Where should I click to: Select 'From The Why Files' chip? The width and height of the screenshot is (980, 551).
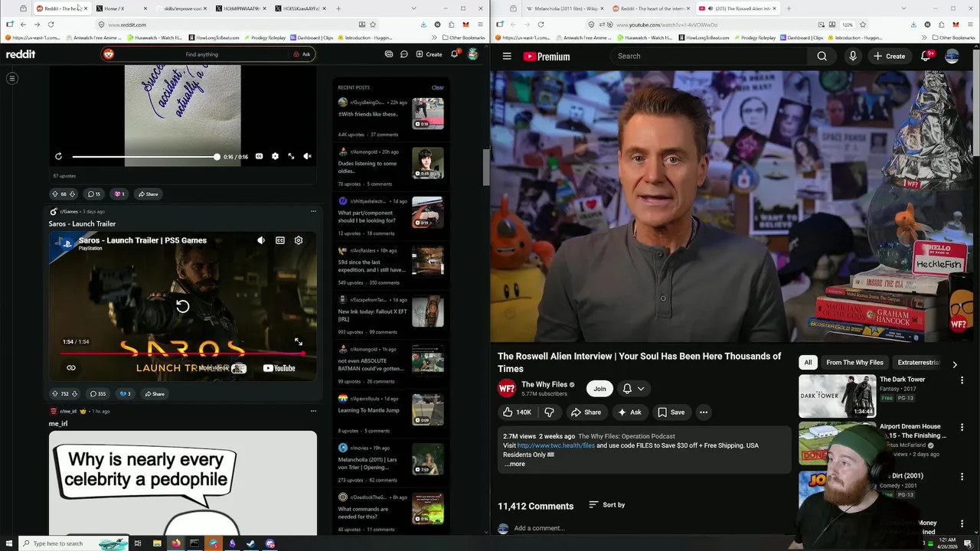(854, 363)
